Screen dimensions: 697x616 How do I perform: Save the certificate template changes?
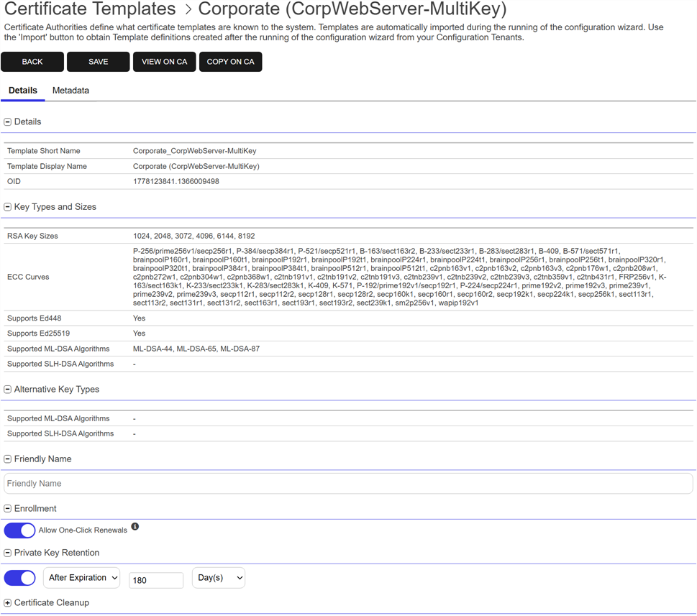coord(99,62)
